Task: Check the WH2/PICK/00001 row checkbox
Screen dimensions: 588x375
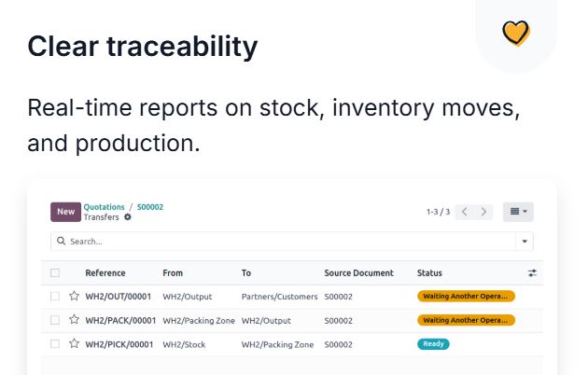Action: (x=55, y=344)
